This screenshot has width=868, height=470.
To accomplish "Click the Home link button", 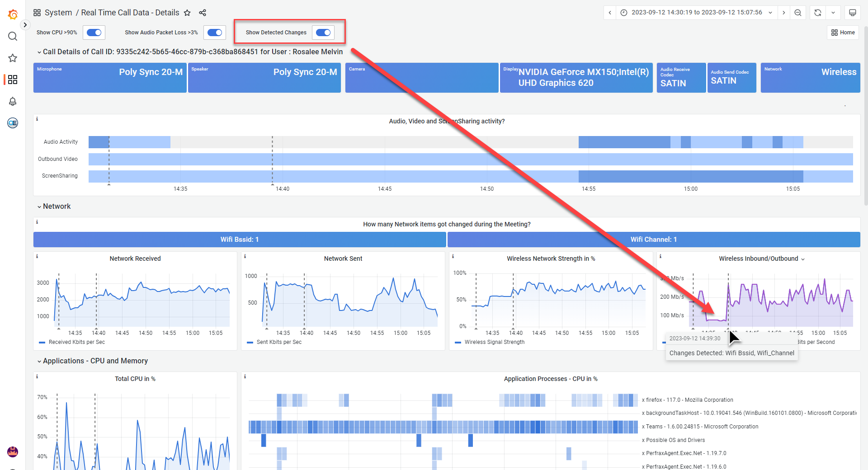I will point(843,33).
